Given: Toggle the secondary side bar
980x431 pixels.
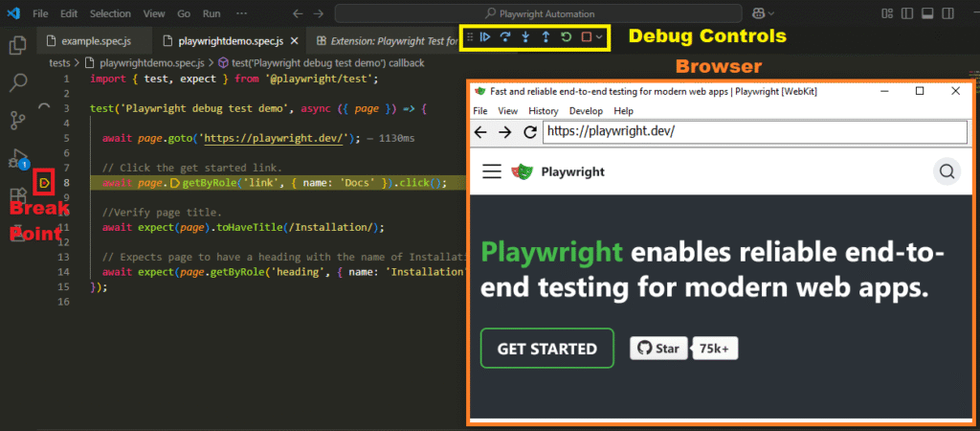Looking at the screenshot, I should click(948, 13).
